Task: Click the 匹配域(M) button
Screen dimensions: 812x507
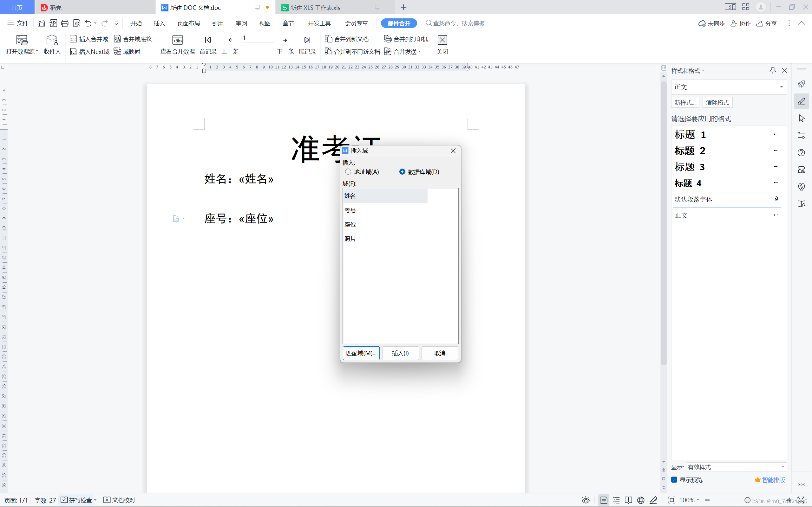Action: click(361, 353)
